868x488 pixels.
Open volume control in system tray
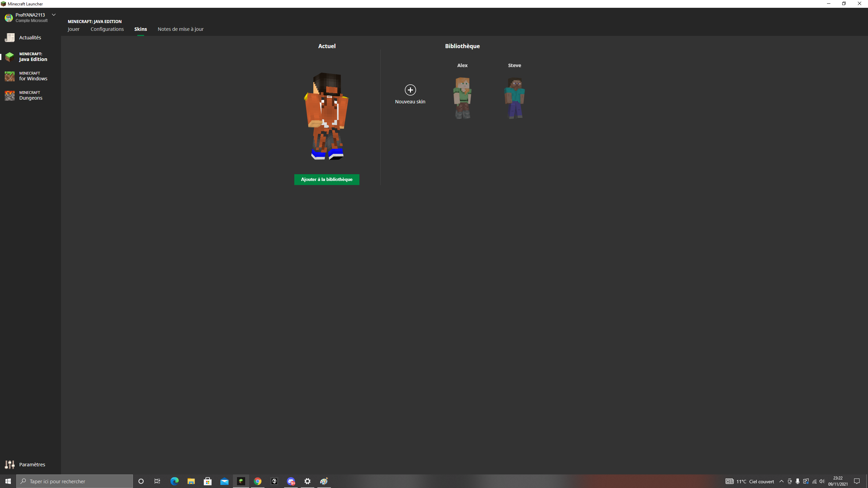(x=822, y=481)
